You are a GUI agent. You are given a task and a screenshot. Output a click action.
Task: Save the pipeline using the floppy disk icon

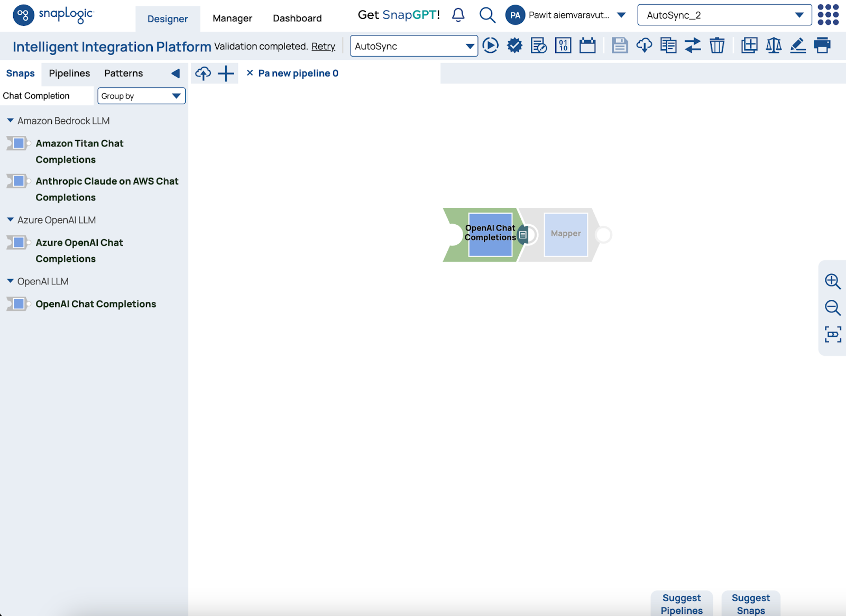tap(619, 45)
